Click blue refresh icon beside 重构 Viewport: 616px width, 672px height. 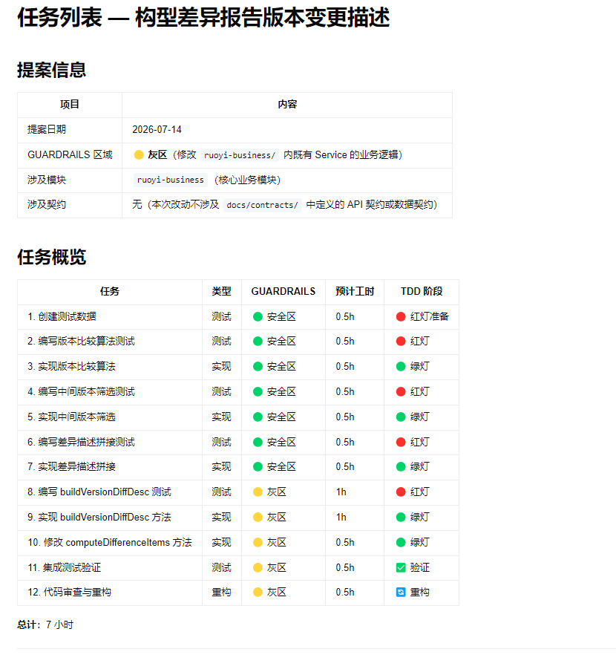coord(401,593)
